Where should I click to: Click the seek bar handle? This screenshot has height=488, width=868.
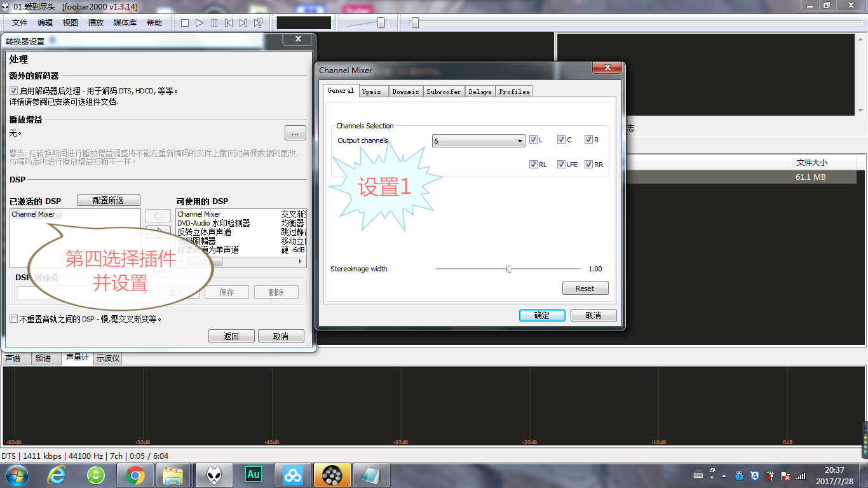tap(415, 23)
